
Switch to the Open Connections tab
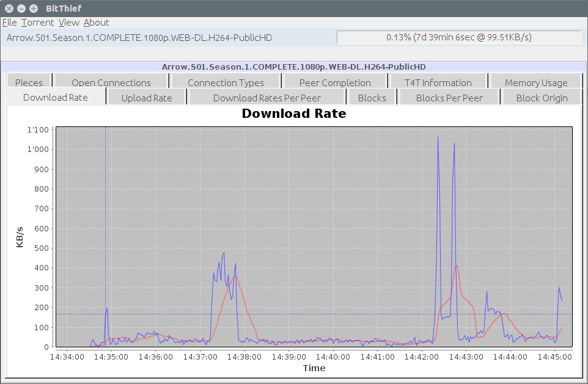click(x=111, y=82)
